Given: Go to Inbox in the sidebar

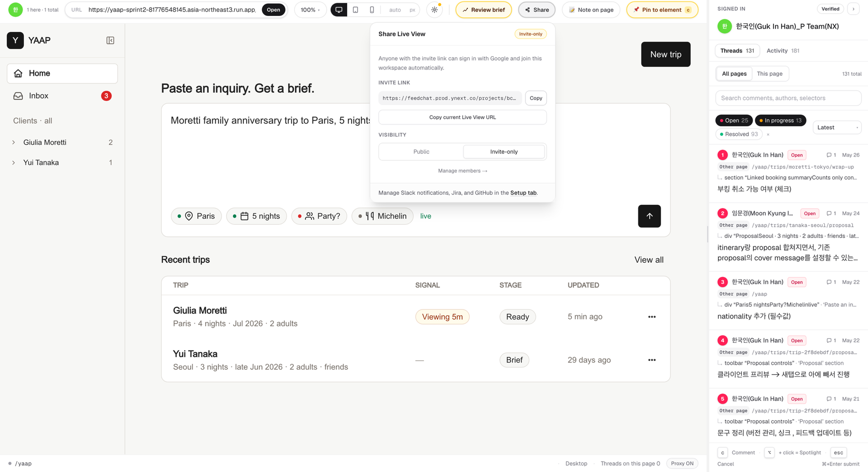Looking at the screenshot, I should 62,96.
